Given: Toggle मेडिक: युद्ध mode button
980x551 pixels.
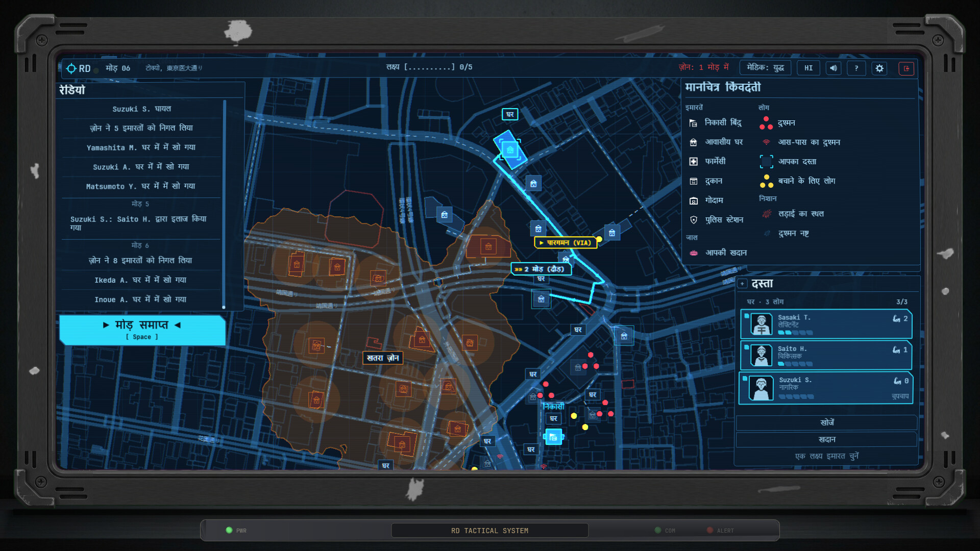Looking at the screenshot, I should click(765, 68).
